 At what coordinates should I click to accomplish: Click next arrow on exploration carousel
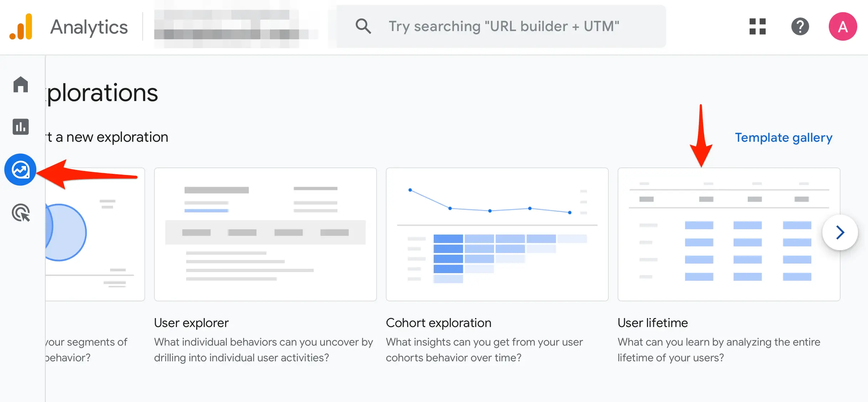click(840, 232)
